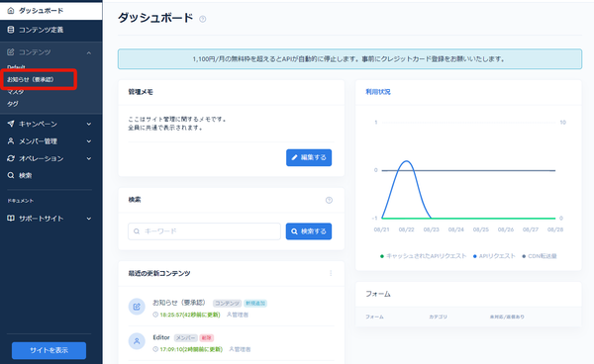594x364 pixels.
Task: Collapse the コンテンツ sidebar section
Action: pyautogui.click(x=89, y=52)
